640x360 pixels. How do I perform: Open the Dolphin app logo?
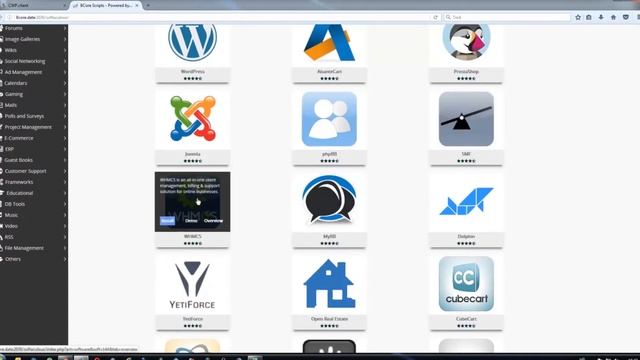466,201
